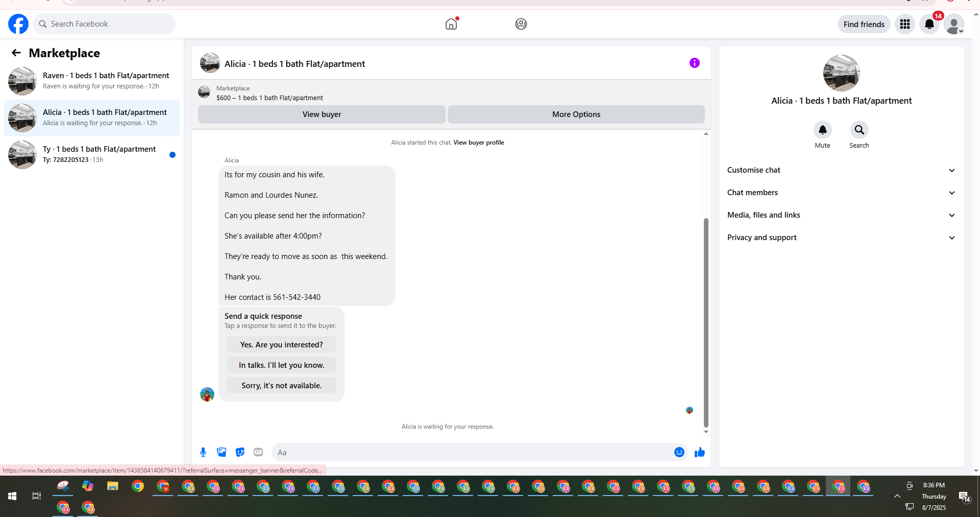Open the notifications bell with 14 alerts
The height and width of the screenshot is (517, 980).
[x=929, y=24]
